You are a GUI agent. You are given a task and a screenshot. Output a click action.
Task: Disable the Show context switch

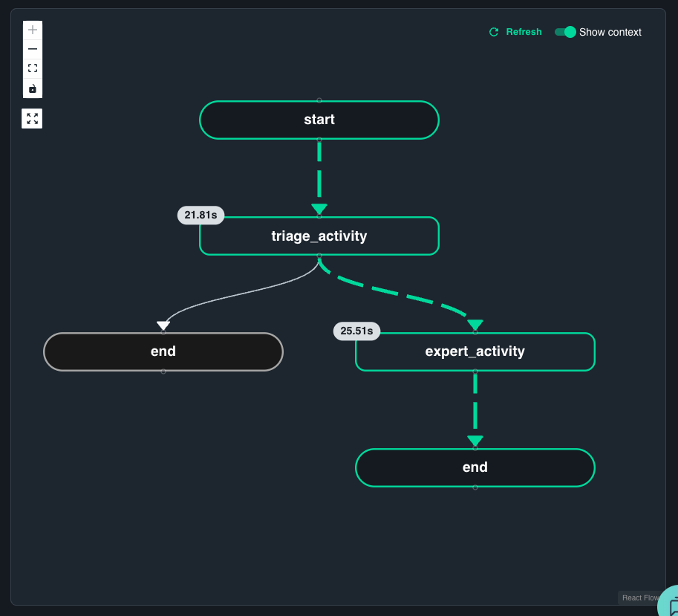565,32
